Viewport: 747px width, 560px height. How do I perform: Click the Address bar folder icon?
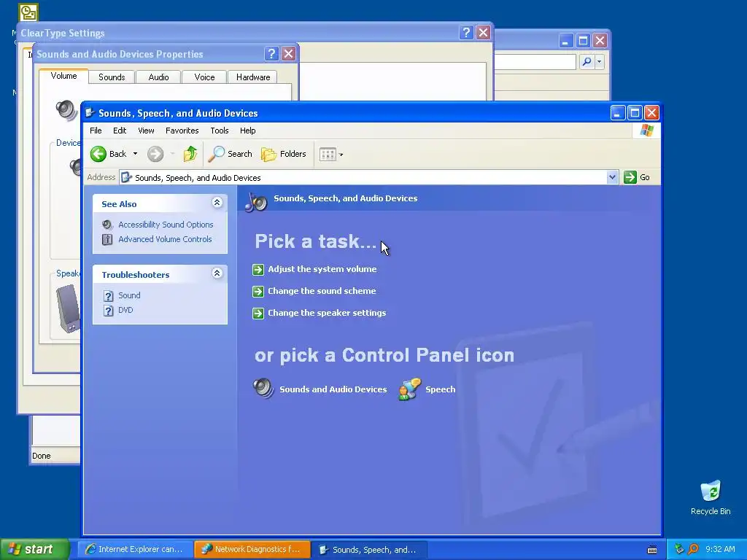pos(126,177)
